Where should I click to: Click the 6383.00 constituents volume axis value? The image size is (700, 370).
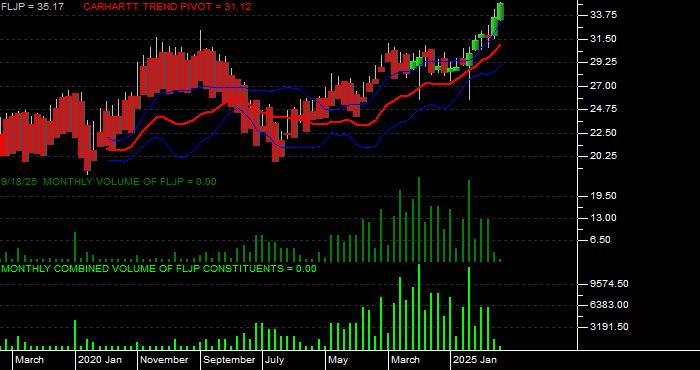[609, 305]
